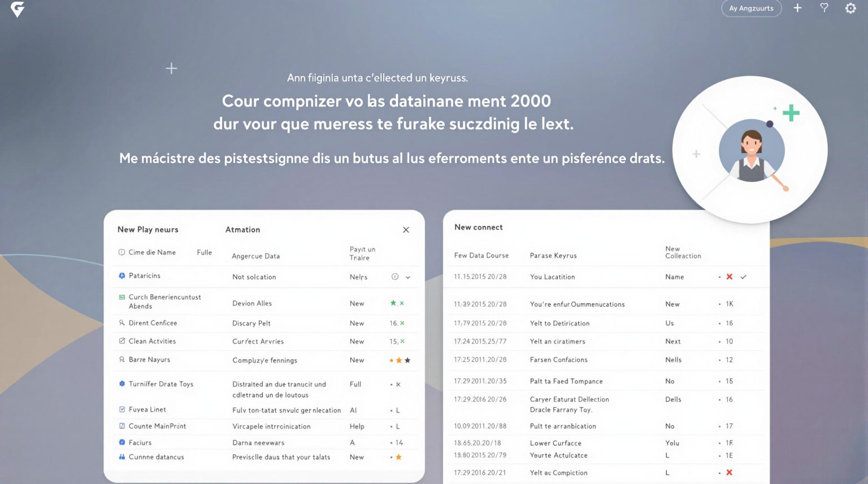Sort by the Fulle column header
This screenshot has width=868, height=484.
point(204,252)
